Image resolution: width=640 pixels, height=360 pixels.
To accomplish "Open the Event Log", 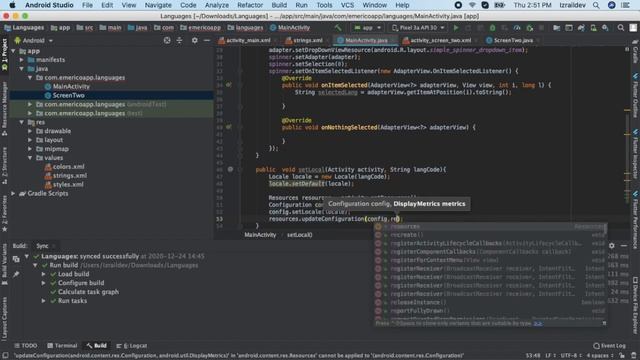I will (609, 346).
